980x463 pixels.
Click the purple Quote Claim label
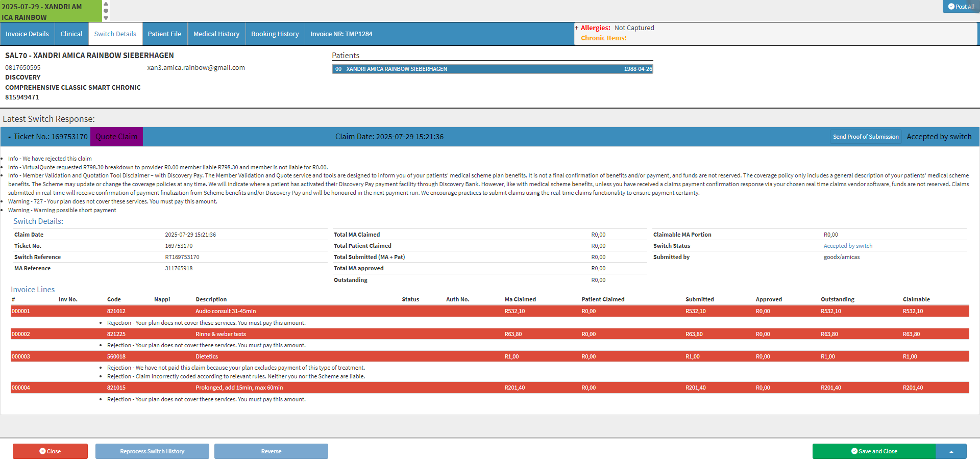tap(116, 137)
